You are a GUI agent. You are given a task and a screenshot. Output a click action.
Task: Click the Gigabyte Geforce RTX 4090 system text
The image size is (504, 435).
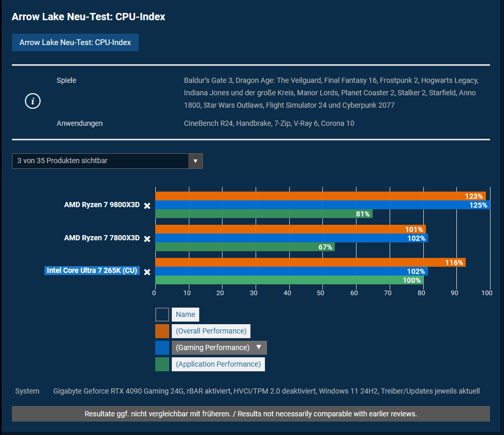pos(266,391)
